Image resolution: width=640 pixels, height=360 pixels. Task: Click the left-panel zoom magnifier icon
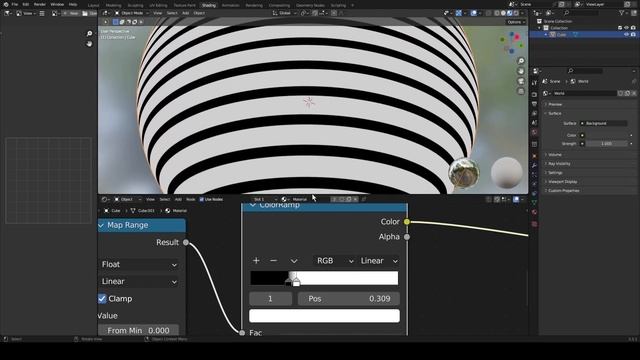point(89,33)
